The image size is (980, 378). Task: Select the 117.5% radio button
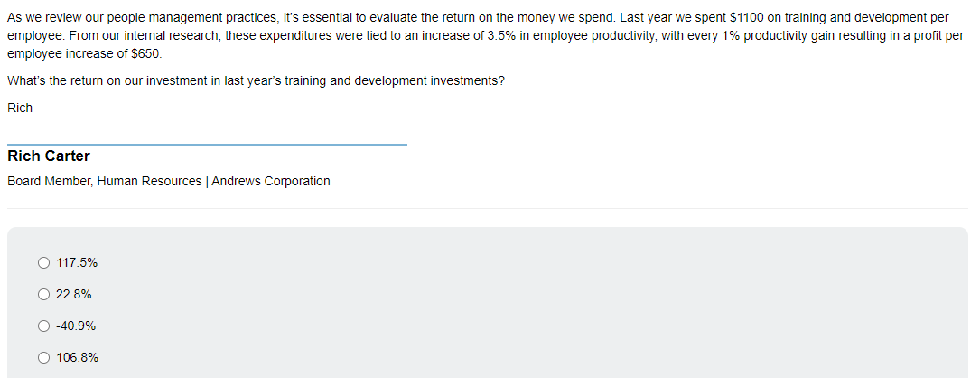pyautogui.click(x=43, y=263)
